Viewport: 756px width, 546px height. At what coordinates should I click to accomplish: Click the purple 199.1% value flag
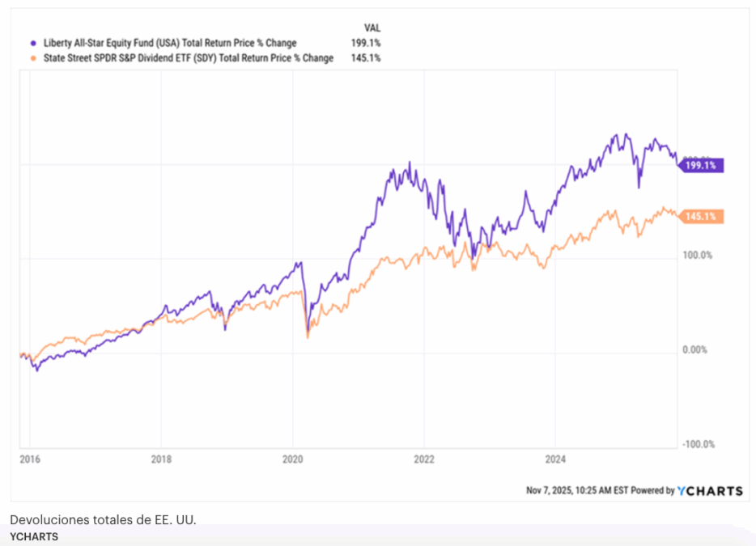click(701, 166)
